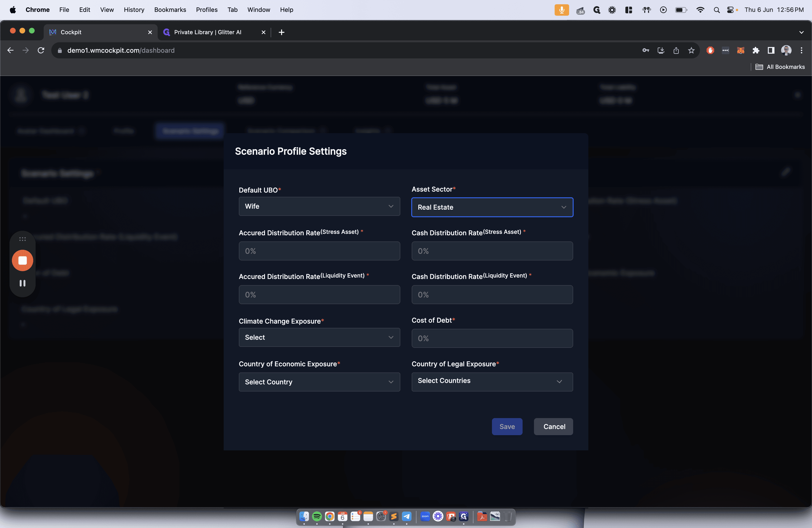Open a new browser tab
Image resolution: width=812 pixels, height=528 pixels.
tap(282, 32)
